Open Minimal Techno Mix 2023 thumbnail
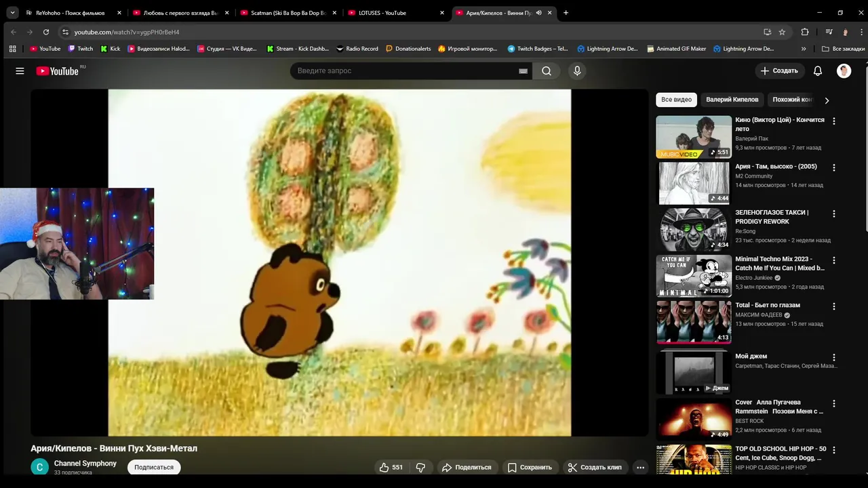The image size is (868, 488). point(694,276)
